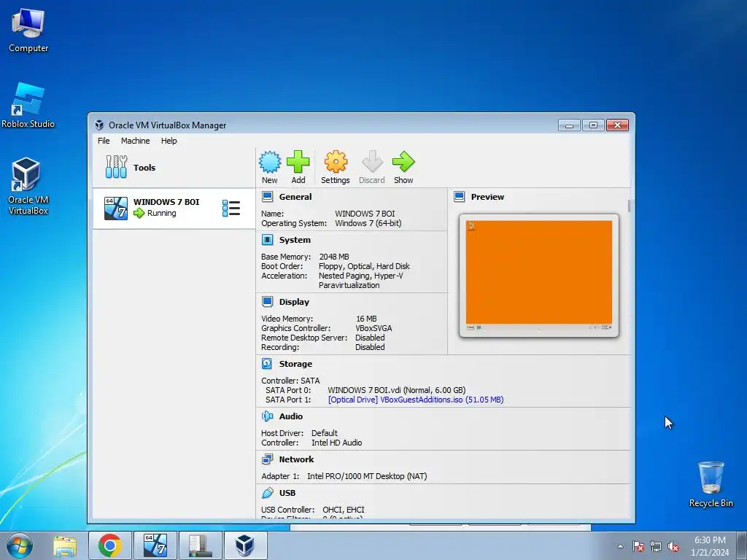Click the 2048 MB base memory value
The image size is (747, 560).
(334, 257)
